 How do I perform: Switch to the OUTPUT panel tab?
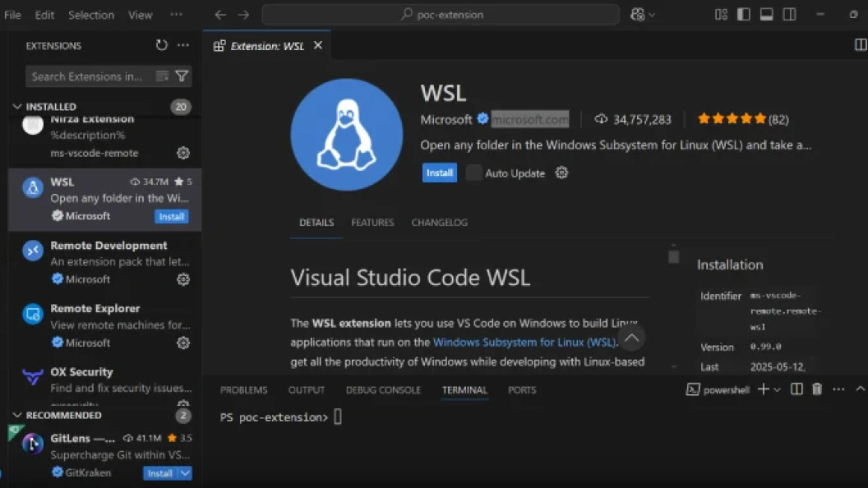(x=307, y=390)
